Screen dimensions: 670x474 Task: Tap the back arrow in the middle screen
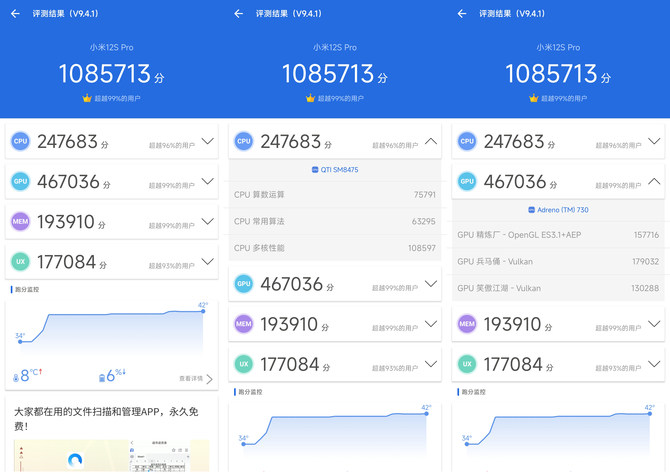238,14
